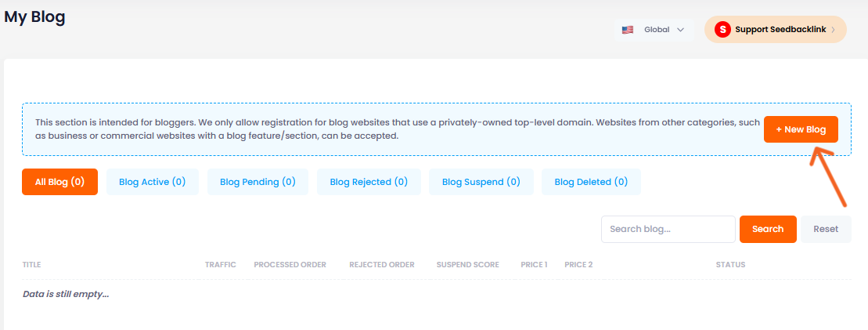The image size is (868, 330).
Task: Click the red S Seedbacklink logo icon
Action: coord(722,30)
